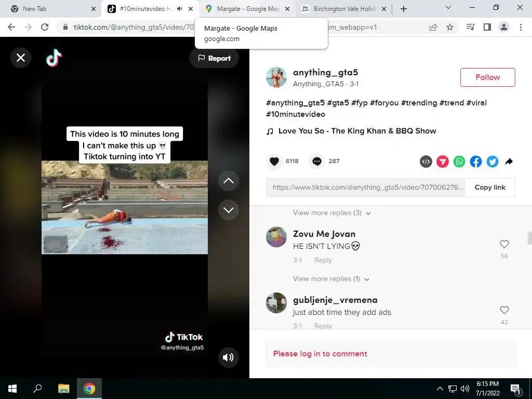Screen dimensions: 532x399
Task: Open the #gta5 hashtag
Action: click(338, 103)
